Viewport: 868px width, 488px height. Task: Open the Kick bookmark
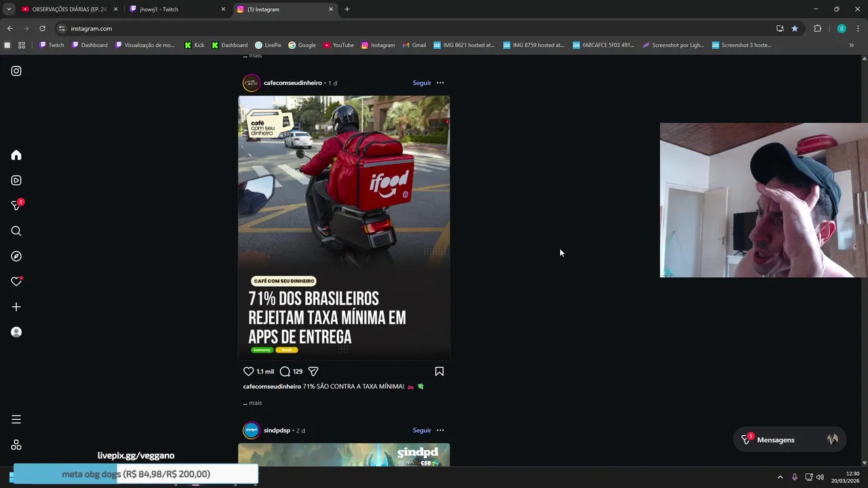(x=195, y=45)
